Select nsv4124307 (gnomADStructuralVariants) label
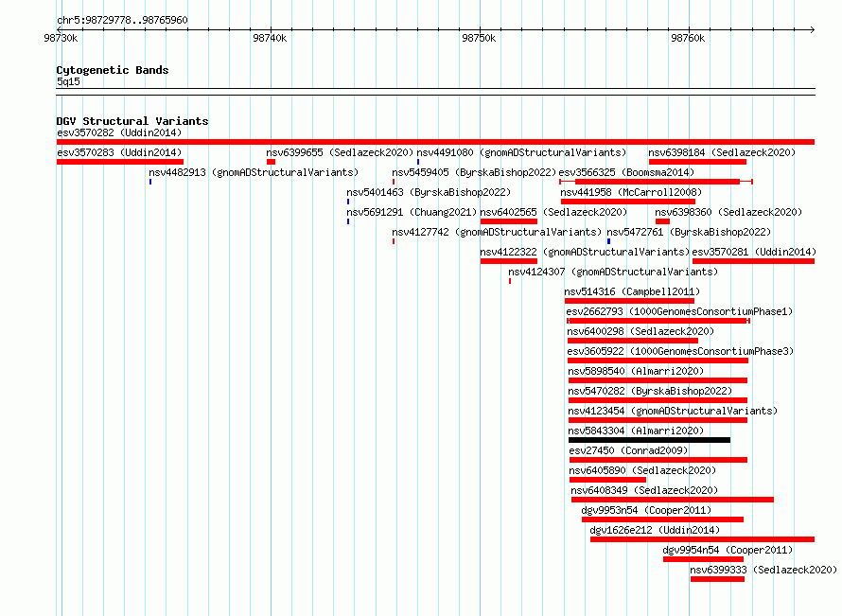Viewport: 842px width, 616px height. tap(613, 272)
